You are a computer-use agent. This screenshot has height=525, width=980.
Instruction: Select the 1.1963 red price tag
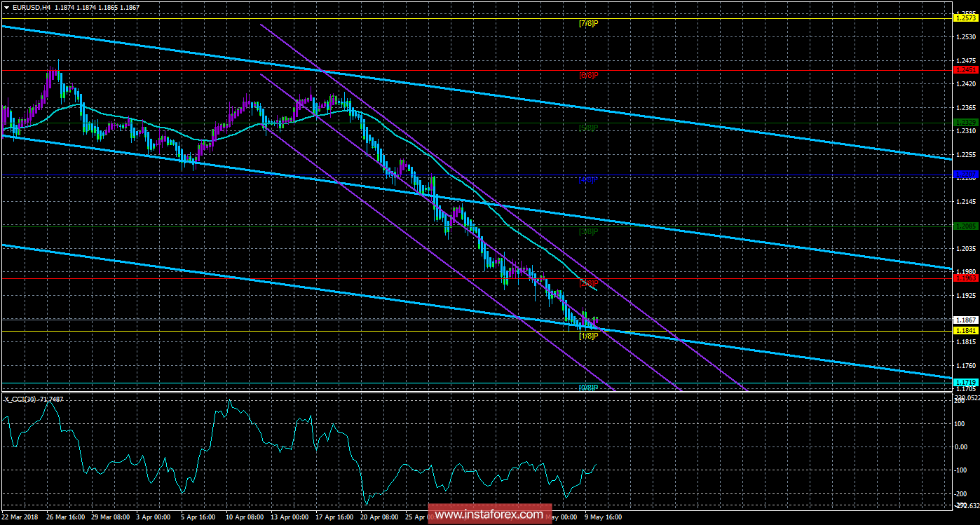965,278
